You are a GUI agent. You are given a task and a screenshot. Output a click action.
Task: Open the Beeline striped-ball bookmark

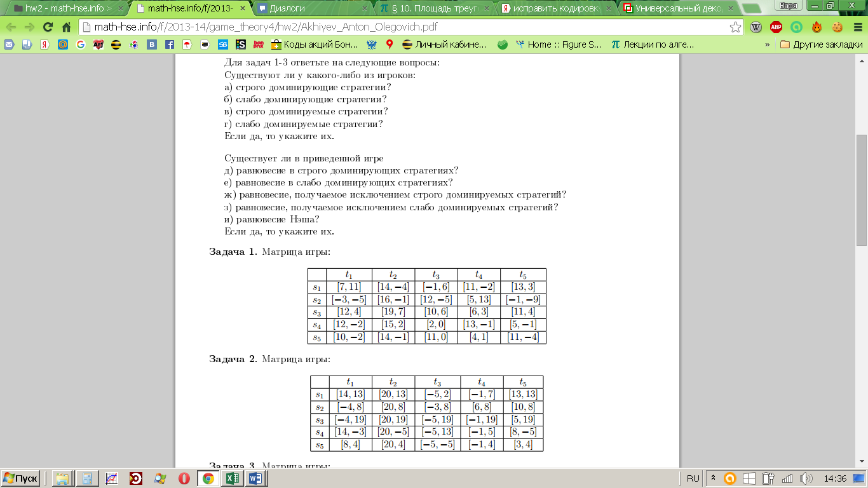[116, 44]
